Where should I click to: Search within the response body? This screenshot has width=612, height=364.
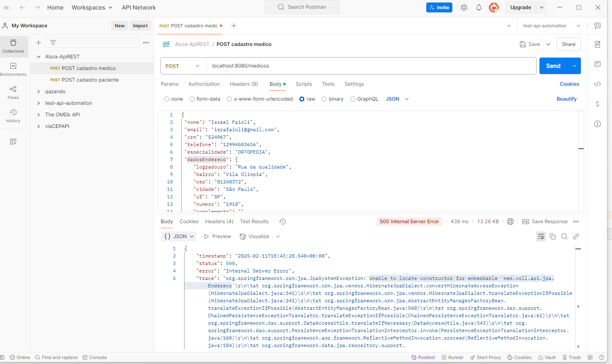coord(564,236)
